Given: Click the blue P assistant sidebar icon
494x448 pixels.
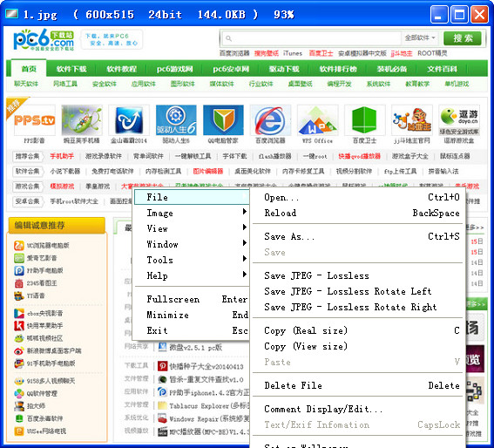Looking at the screenshot, I should click(x=19, y=270).
